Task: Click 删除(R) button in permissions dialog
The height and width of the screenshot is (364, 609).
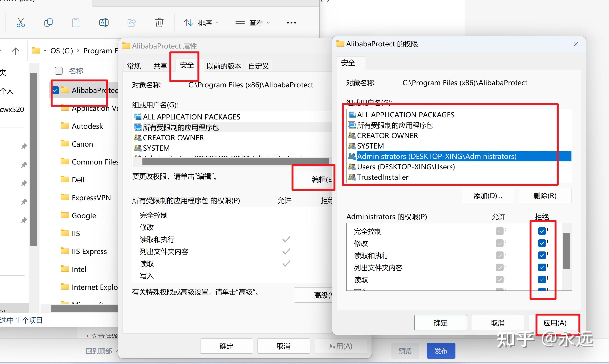Action: pyautogui.click(x=545, y=196)
